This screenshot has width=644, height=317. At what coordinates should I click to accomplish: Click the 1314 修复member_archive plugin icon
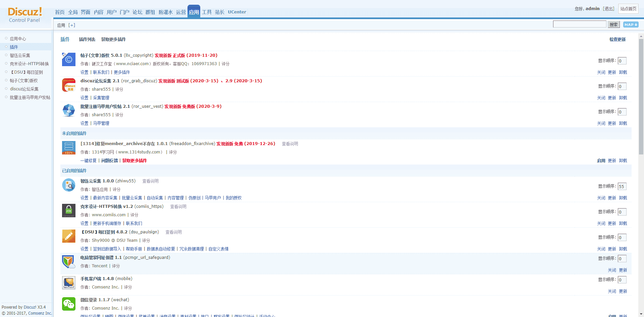[x=69, y=148]
